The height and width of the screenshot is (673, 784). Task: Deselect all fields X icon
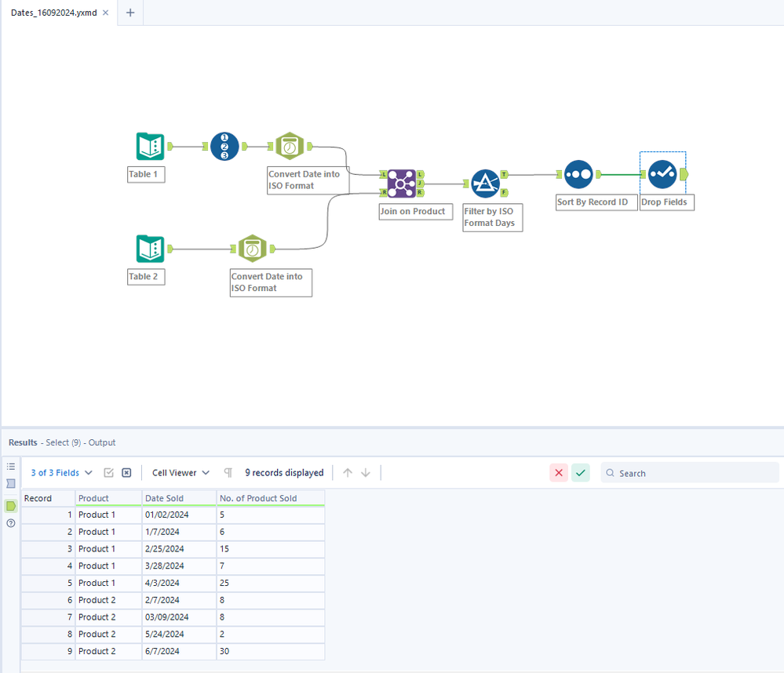126,473
